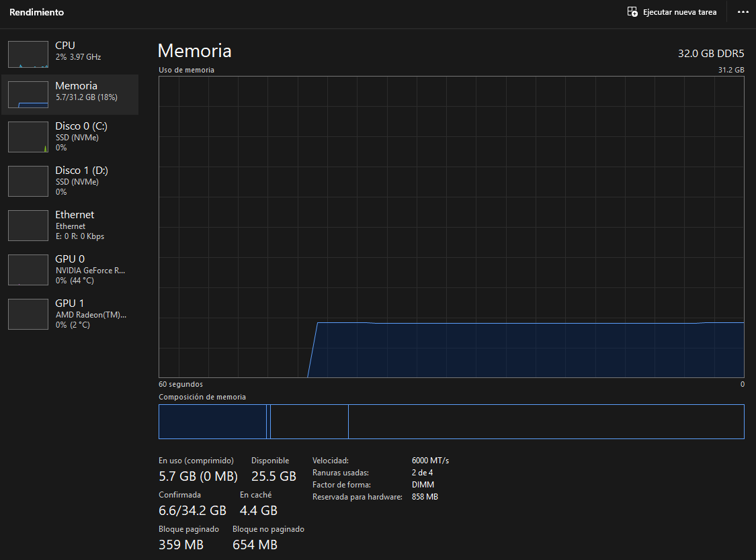Image resolution: width=756 pixels, height=560 pixels.
Task: Click the in-use segment of memory composition
Action: pyautogui.click(x=212, y=422)
